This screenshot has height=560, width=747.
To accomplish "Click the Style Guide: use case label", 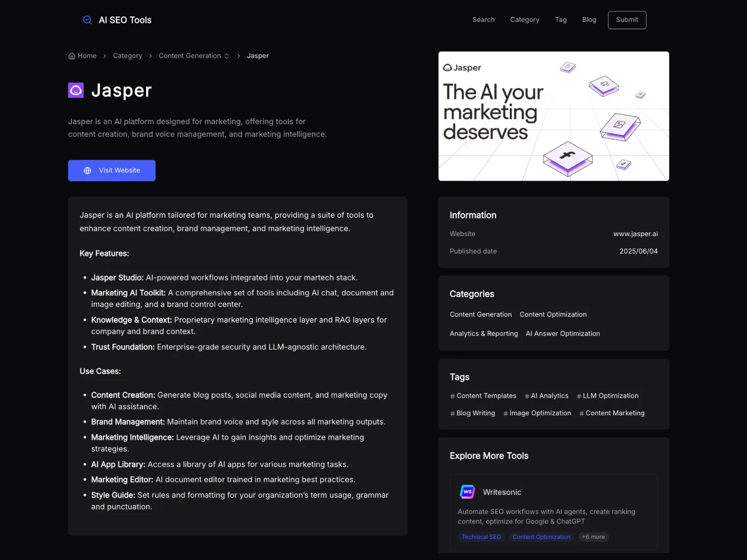I will (113, 495).
